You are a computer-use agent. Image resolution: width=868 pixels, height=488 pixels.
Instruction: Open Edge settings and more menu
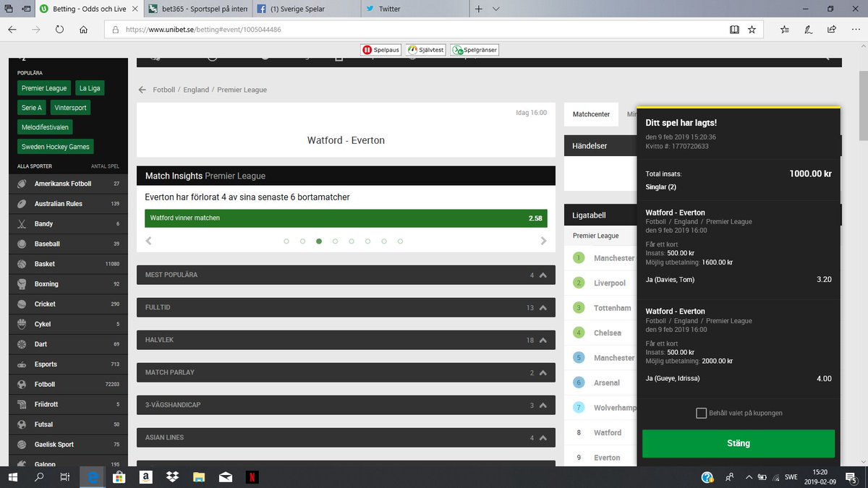click(854, 30)
